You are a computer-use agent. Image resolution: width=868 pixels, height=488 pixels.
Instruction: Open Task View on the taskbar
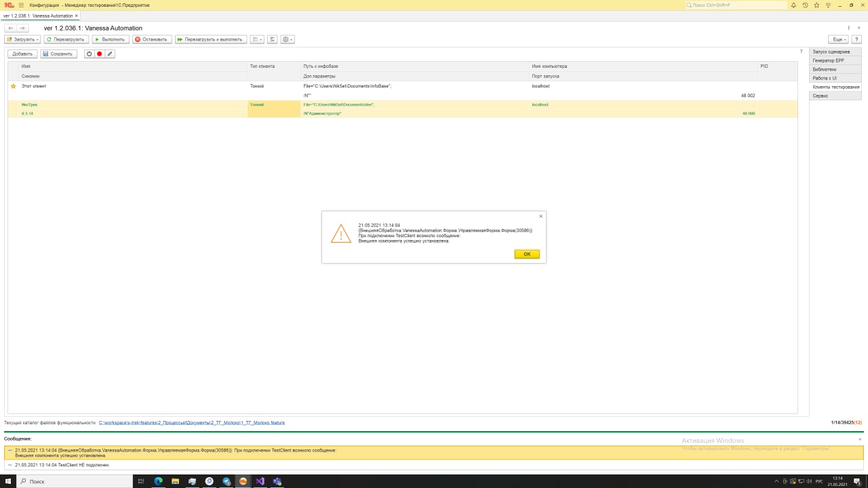pos(141,481)
